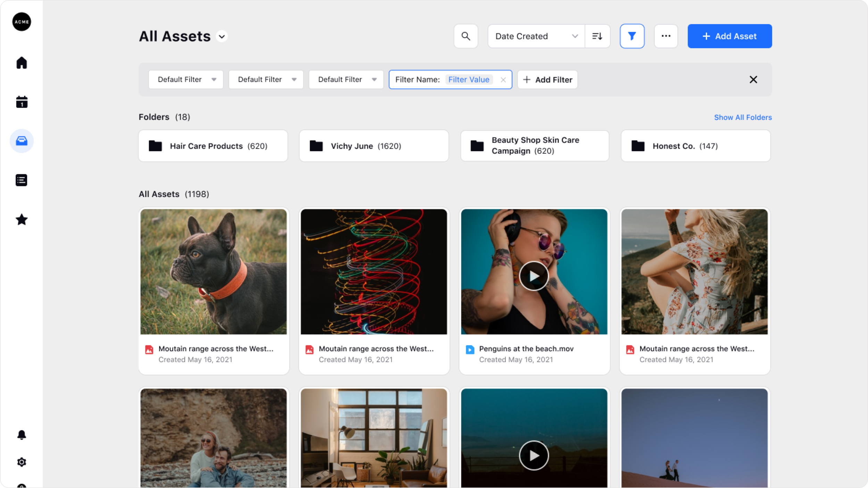Go to Home in sidebar

[22, 63]
